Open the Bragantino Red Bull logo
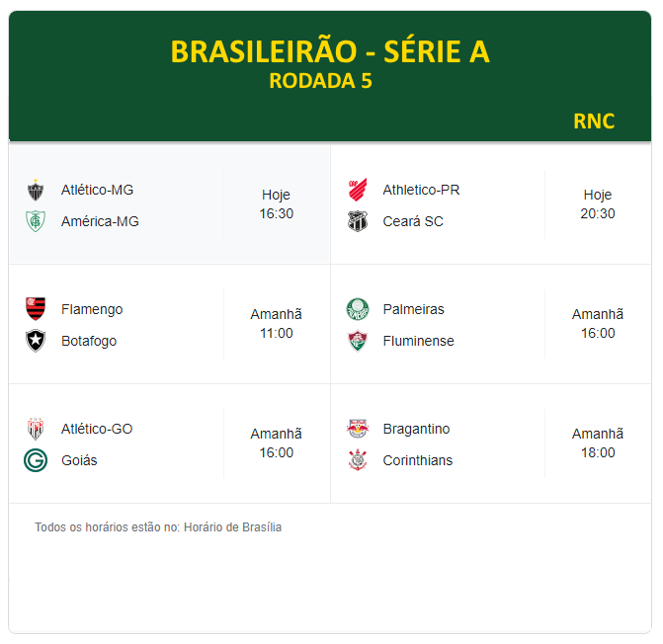Viewport: 663px width, 644px height. coord(358,429)
